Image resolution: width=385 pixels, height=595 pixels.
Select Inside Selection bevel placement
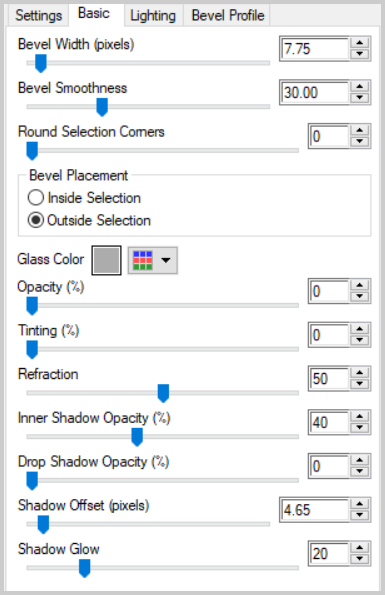coord(84,198)
